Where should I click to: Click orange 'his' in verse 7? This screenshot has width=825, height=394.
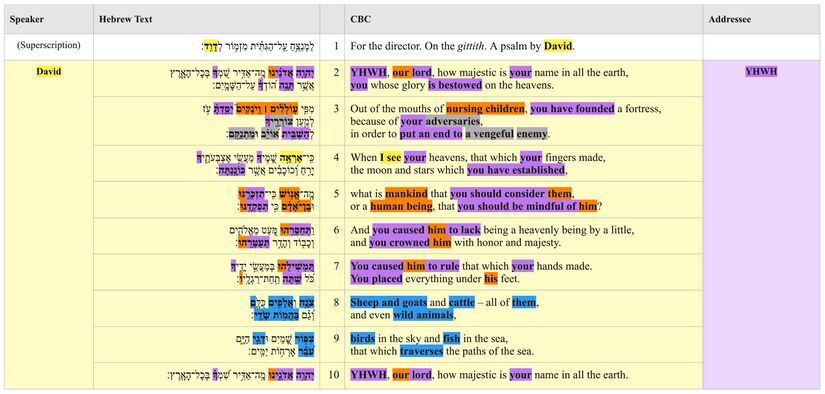coord(490,279)
